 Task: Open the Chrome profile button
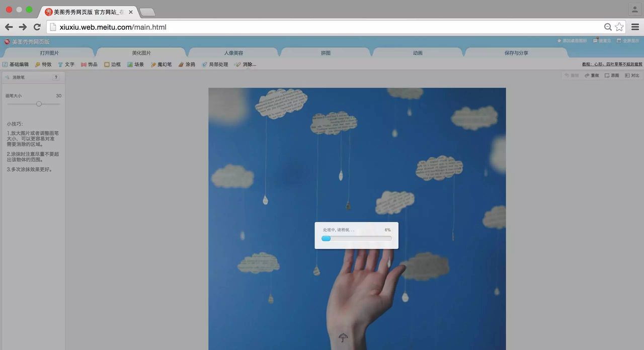coord(634,9)
